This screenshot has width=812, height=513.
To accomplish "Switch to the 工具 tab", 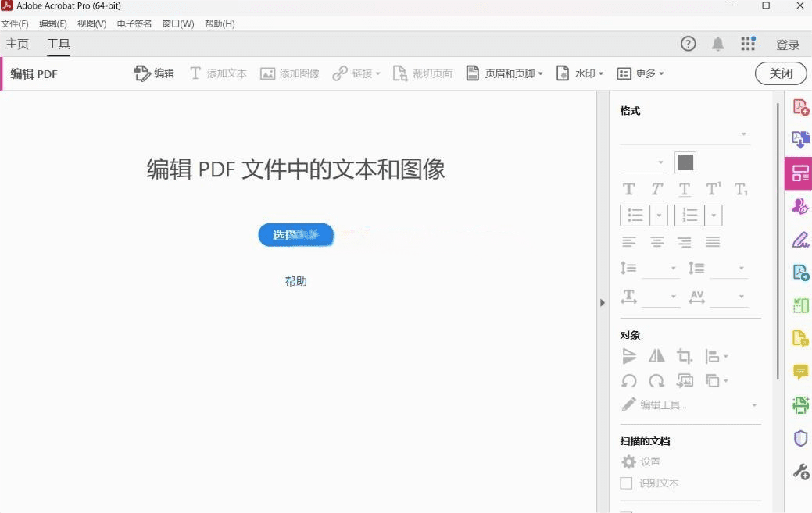I will pyautogui.click(x=59, y=44).
